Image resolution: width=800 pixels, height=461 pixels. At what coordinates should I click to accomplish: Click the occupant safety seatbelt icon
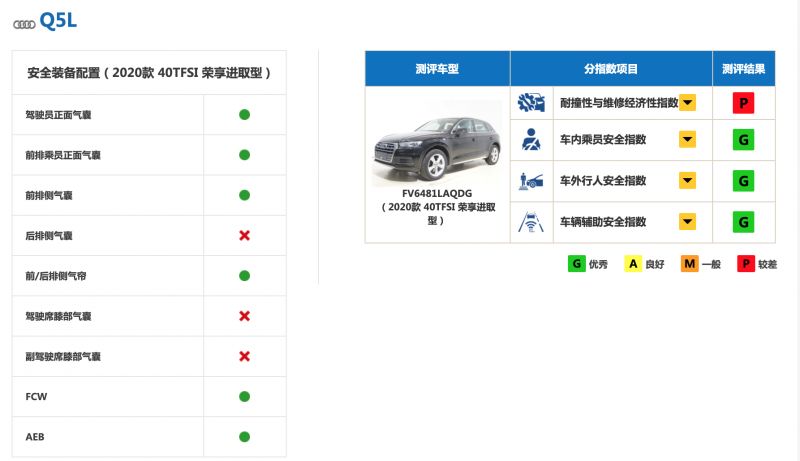coord(531,139)
